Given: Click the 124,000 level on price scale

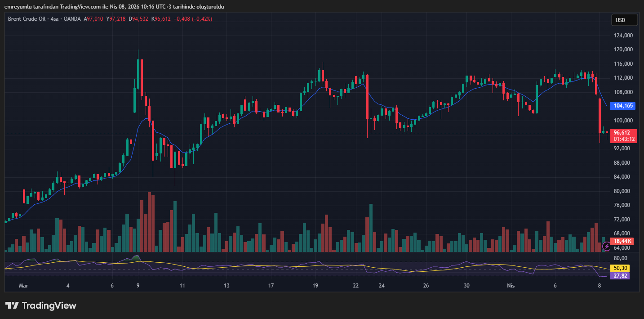Looking at the screenshot, I should 623,36.
